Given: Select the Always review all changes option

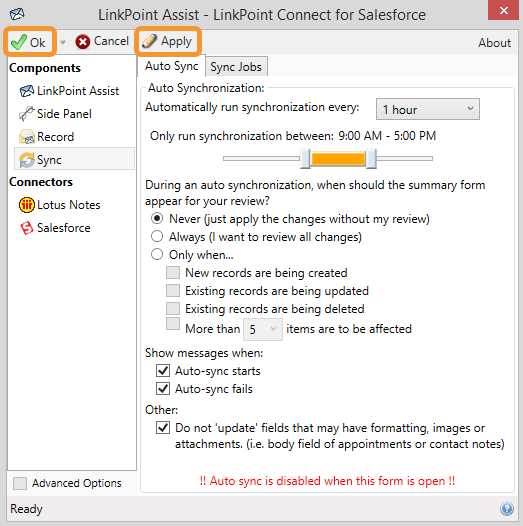Looking at the screenshot, I should (157, 236).
